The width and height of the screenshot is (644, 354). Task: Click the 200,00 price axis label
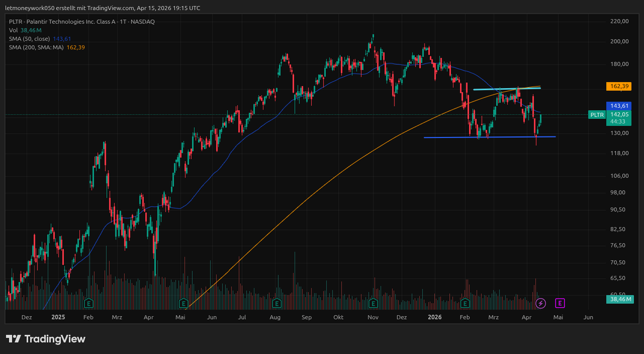click(619, 42)
